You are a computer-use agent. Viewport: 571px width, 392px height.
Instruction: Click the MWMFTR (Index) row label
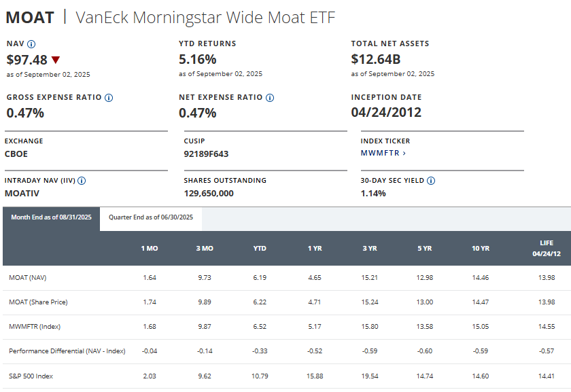(x=35, y=327)
